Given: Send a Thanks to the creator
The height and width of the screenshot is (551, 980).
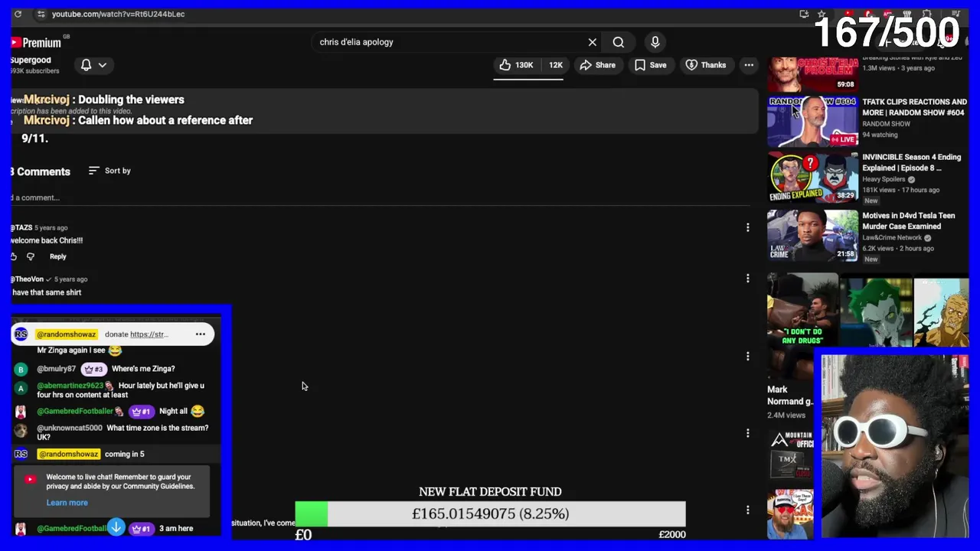Looking at the screenshot, I should point(705,65).
